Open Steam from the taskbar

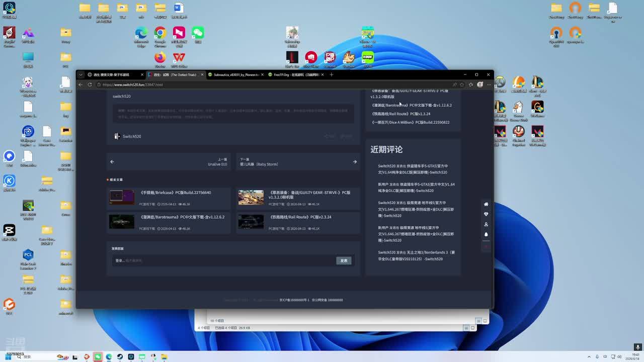(120, 357)
